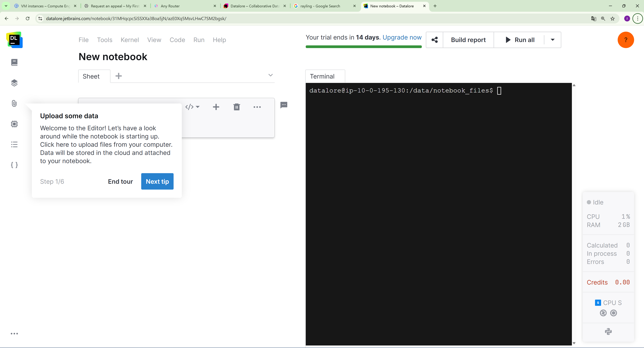
Task: Click the Credits 0.00 readout
Action: pos(608,282)
